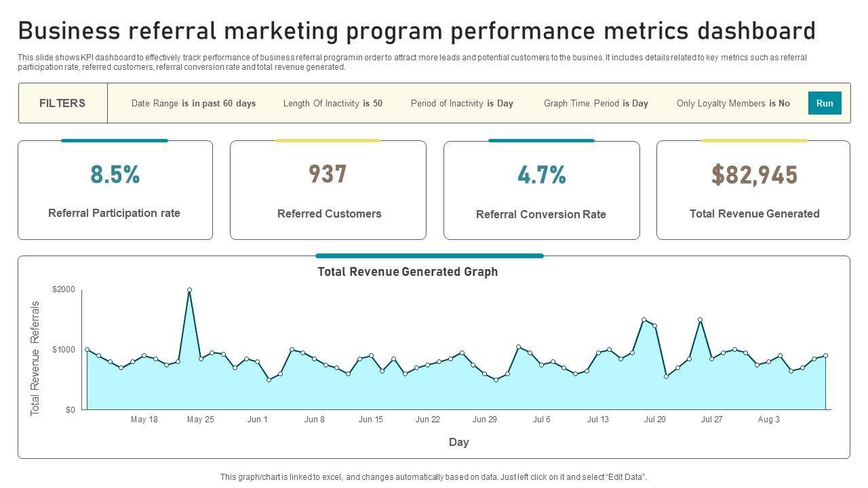
Task: Open the Period of Inactivity filter
Action: point(462,104)
